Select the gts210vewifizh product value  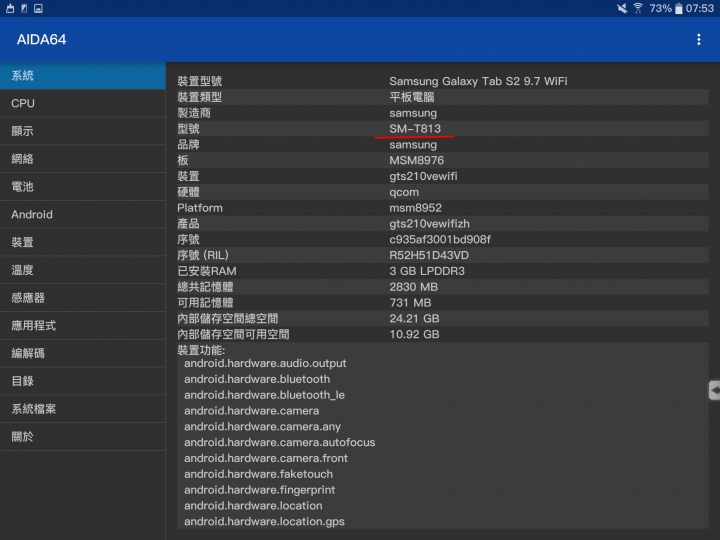429,224
